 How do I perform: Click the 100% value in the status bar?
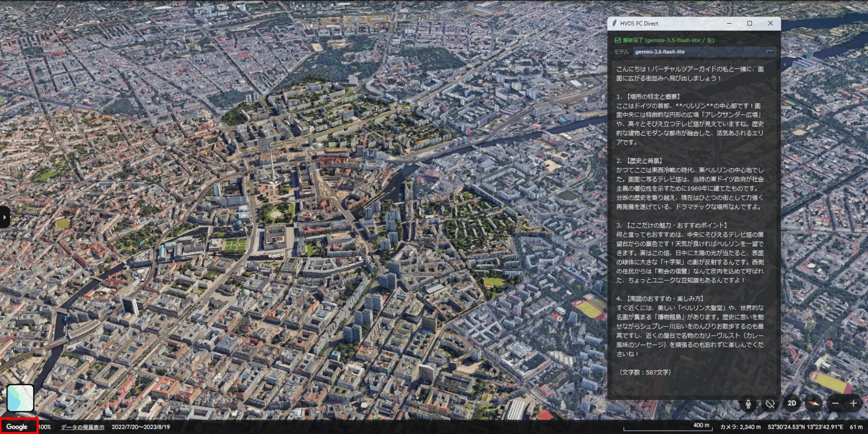pyautogui.click(x=45, y=427)
